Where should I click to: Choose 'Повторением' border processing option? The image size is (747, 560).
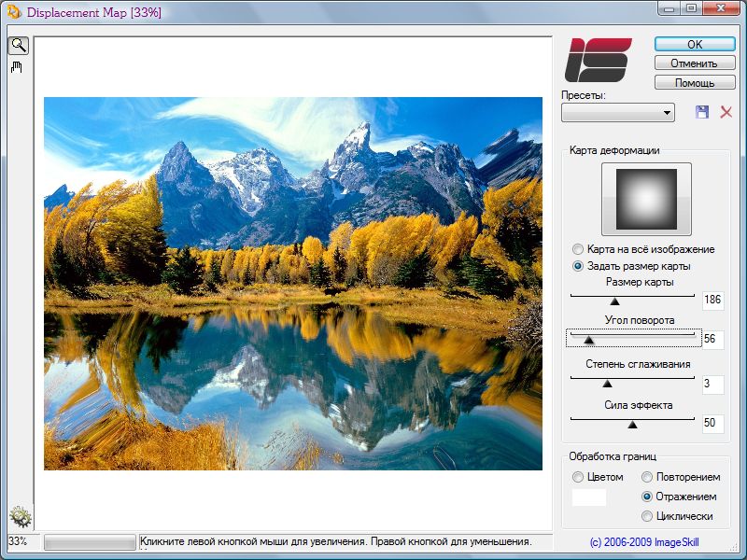click(648, 477)
